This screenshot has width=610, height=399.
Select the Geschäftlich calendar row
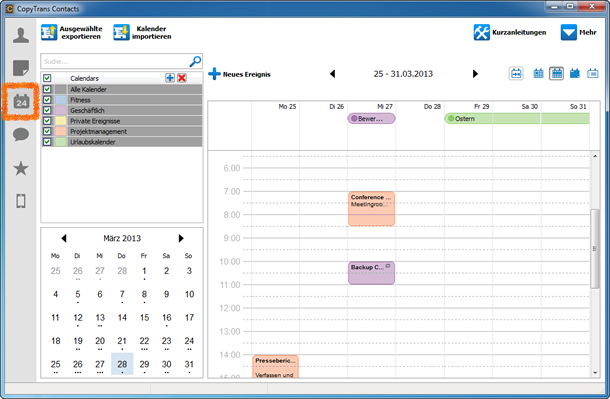pos(122,110)
